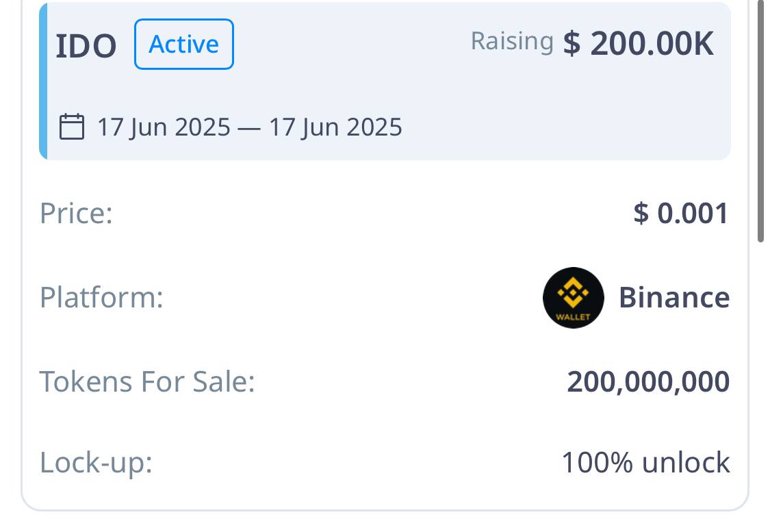Click the blue accent bar on IDO header
Image resolution: width=770 pixels, height=532 pixels.
coord(43,81)
